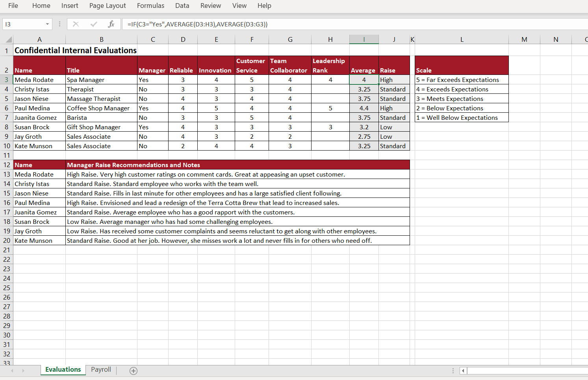Screen dimensions: 588x380
Task: Click the horizontal scrollbar left arrow
Action: pyautogui.click(x=463, y=371)
